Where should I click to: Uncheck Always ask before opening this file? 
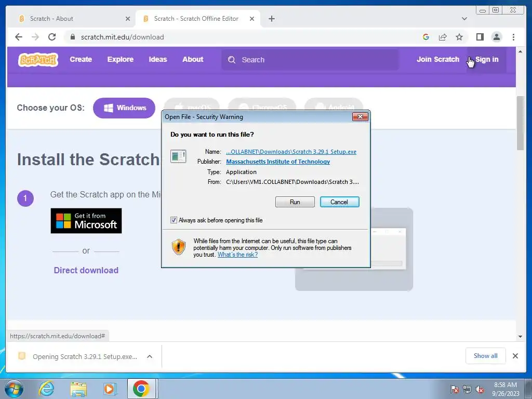pyautogui.click(x=174, y=220)
